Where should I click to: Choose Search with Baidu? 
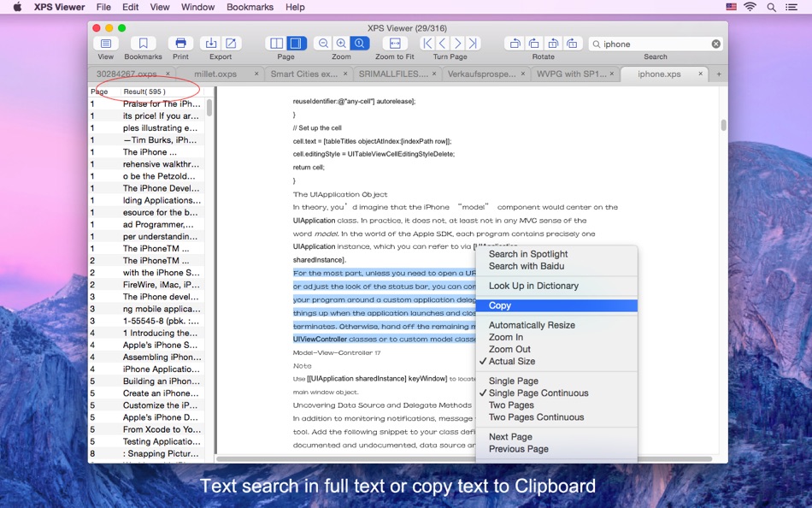click(556, 266)
